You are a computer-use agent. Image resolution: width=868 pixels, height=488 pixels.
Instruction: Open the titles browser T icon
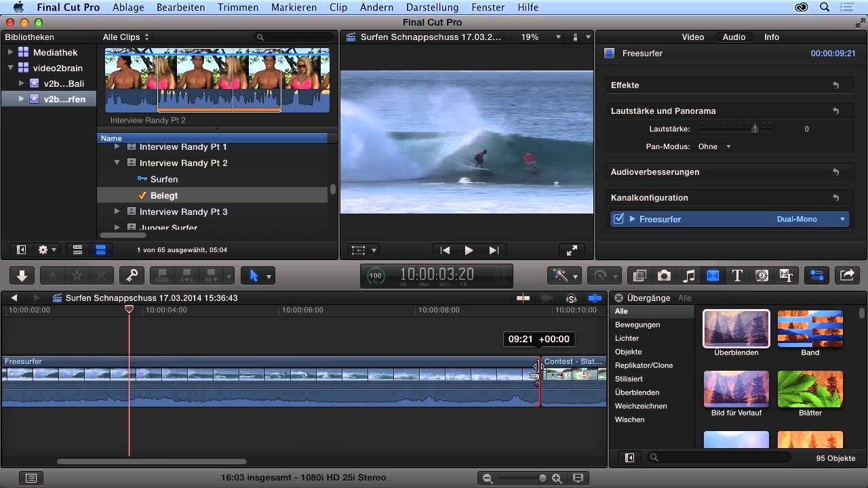(737, 276)
